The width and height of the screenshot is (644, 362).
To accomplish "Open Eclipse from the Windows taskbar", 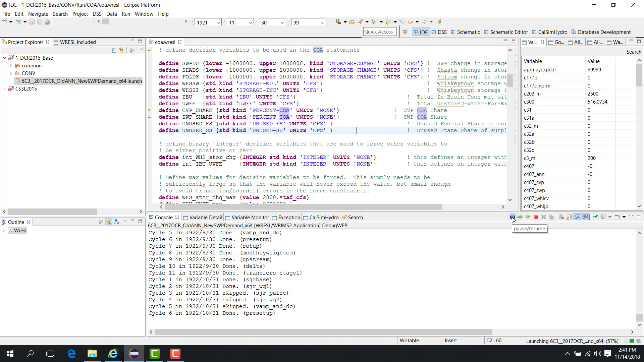I will click(134, 354).
